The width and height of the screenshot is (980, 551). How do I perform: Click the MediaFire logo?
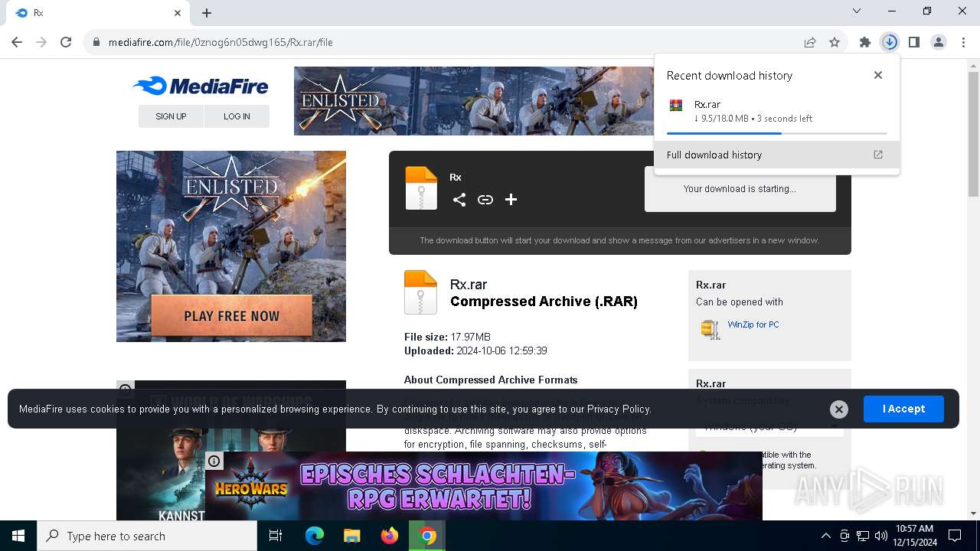201,86
